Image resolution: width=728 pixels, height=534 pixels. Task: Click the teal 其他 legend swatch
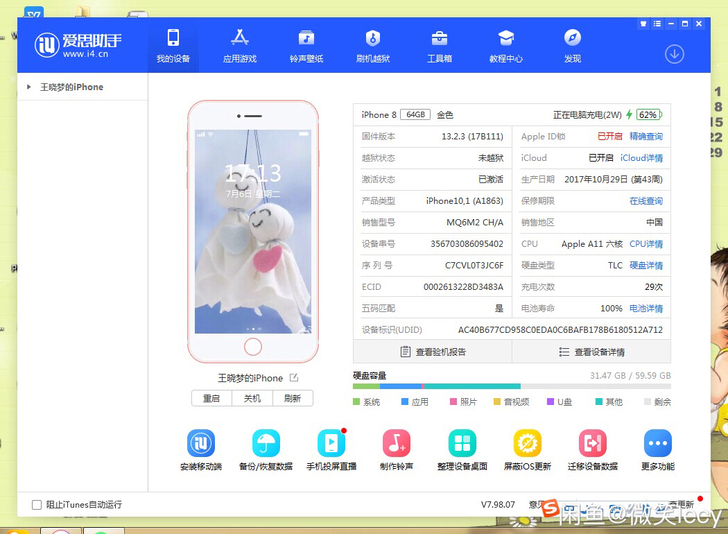599,402
